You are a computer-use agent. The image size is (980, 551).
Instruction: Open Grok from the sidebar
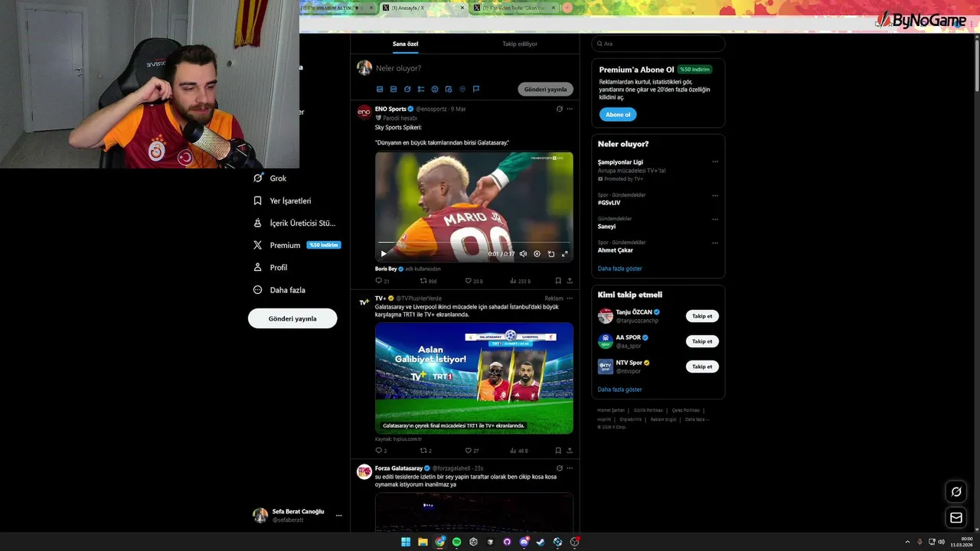[x=270, y=178]
